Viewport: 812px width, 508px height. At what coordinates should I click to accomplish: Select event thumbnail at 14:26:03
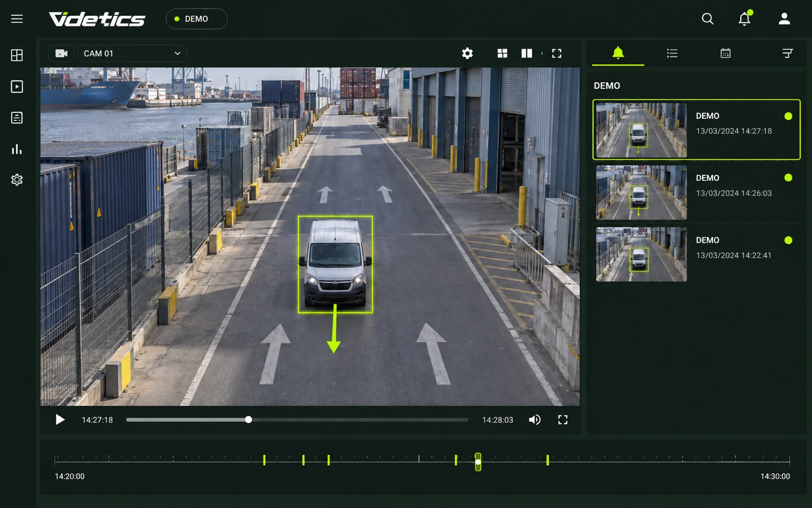click(x=642, y=193)
